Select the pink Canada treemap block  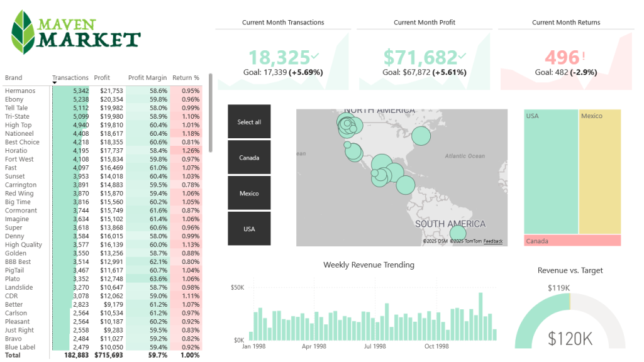tap(572, 241)
